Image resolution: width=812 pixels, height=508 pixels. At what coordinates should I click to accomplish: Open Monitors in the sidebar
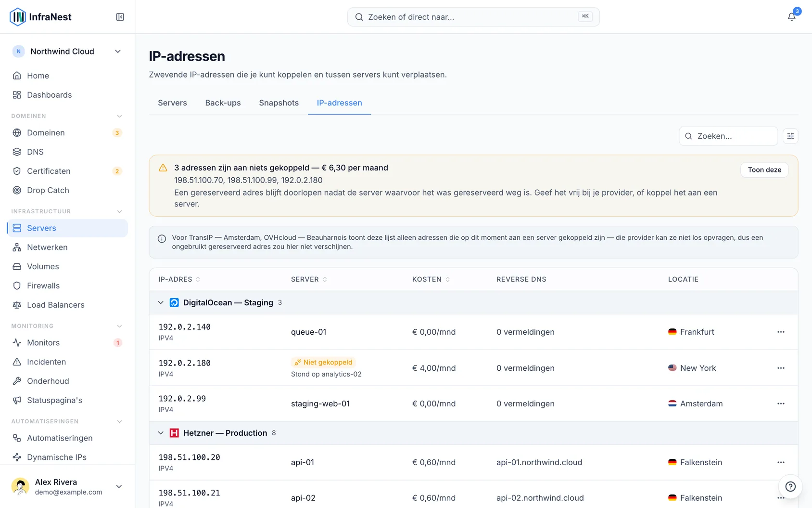(x=67, y=342)
